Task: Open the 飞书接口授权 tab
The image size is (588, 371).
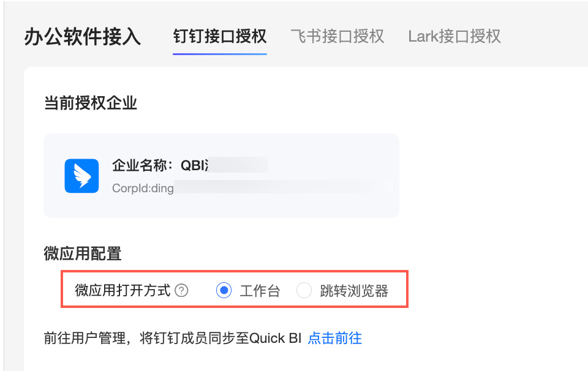Action: 337,36
